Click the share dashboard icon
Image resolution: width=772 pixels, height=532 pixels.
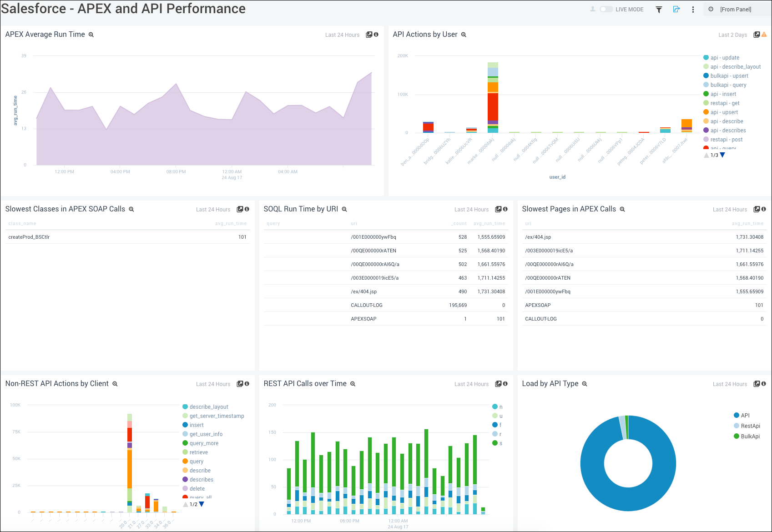676,9
